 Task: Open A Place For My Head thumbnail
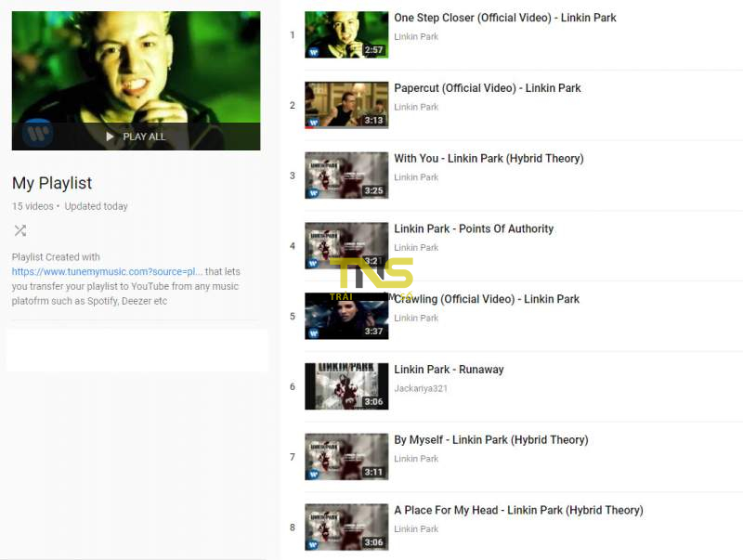pos(346,527)
